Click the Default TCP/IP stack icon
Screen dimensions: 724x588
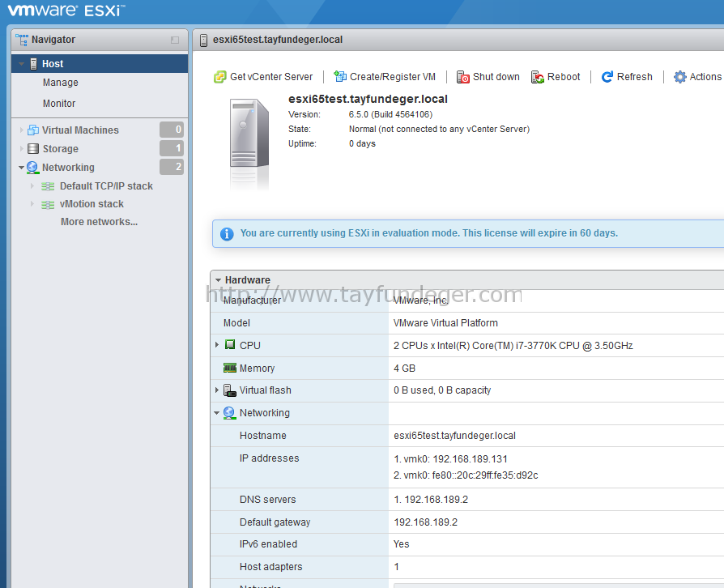pyautogui.click(x=48, y=186)
